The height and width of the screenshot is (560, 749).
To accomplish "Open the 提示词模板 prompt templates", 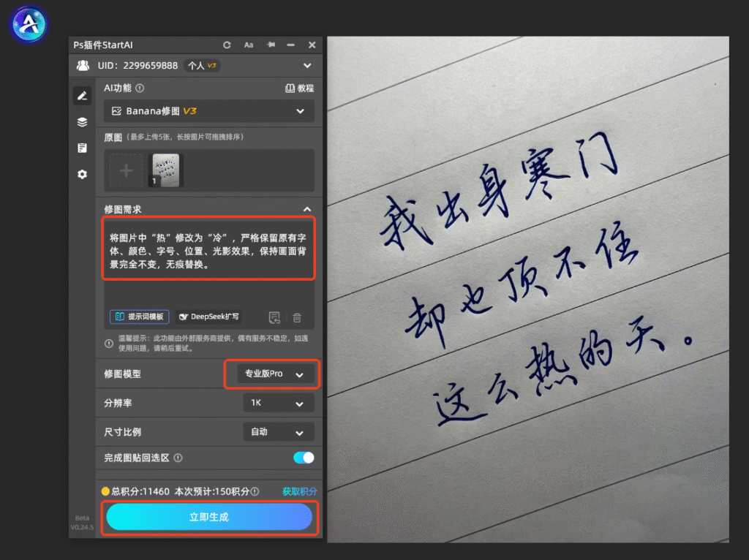I will [x=140, y=317].
